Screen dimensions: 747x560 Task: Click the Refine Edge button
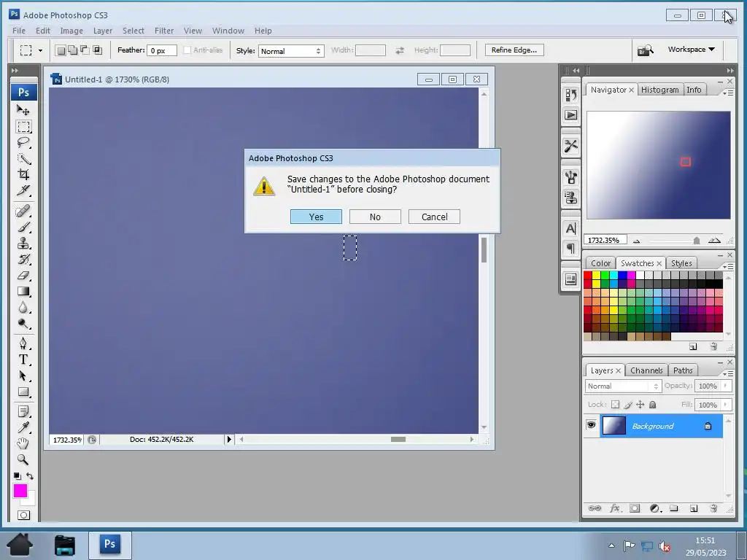[x=514, y=50]
